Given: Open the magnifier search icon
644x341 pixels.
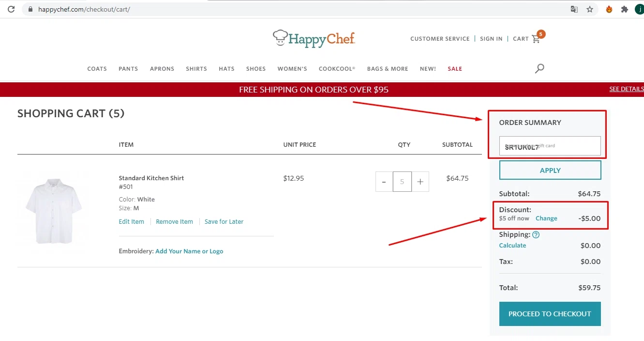Looking at the screenshot, I should tap(539, 69).
